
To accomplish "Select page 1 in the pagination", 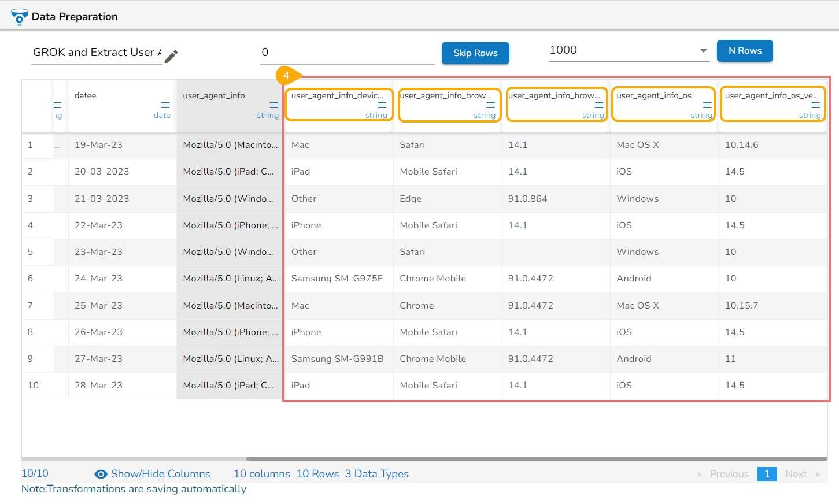I will (x=766, y=474).
